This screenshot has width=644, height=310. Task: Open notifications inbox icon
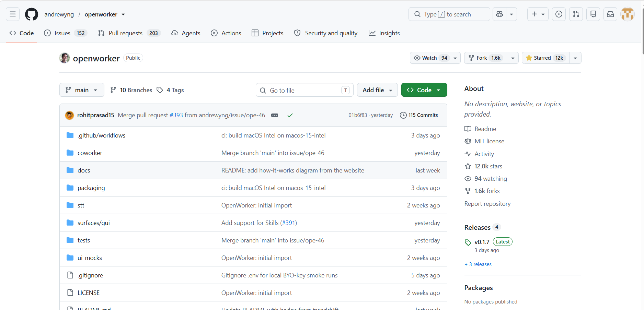click(610, 14)
